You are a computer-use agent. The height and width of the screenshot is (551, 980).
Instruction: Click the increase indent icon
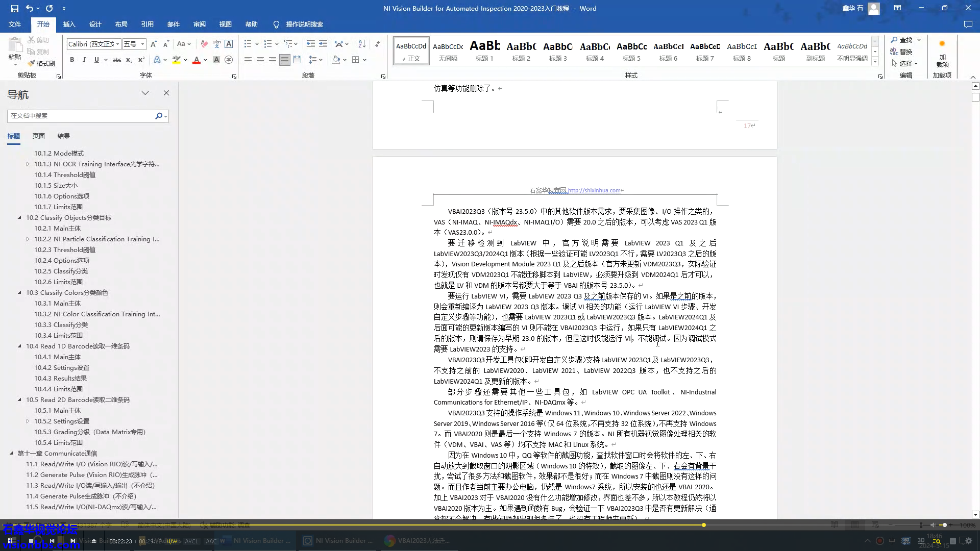(x=323, y=44)
